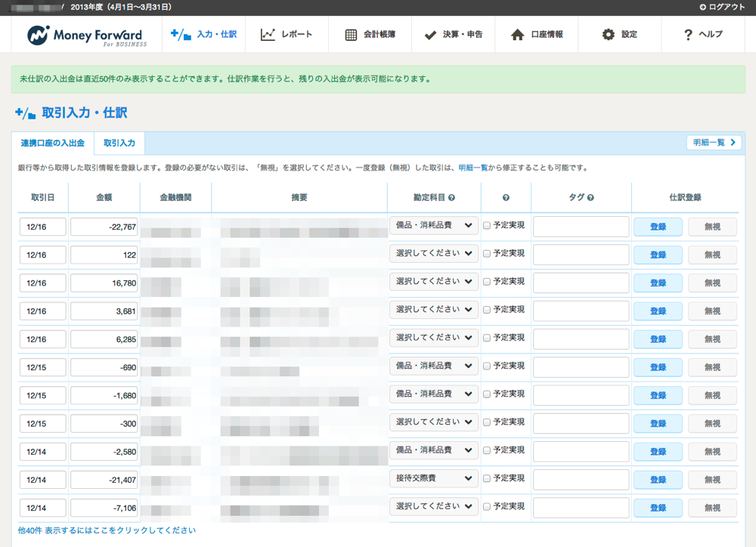Click the 決算・申告 checkmark icon
The width and height of the screenshot is (756, 547).
[430, 35]
